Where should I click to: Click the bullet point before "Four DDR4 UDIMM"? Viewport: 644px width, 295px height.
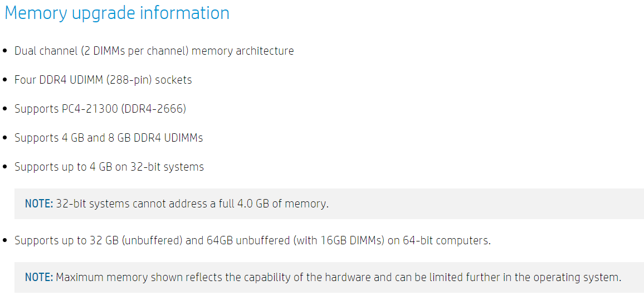point(6,80)
